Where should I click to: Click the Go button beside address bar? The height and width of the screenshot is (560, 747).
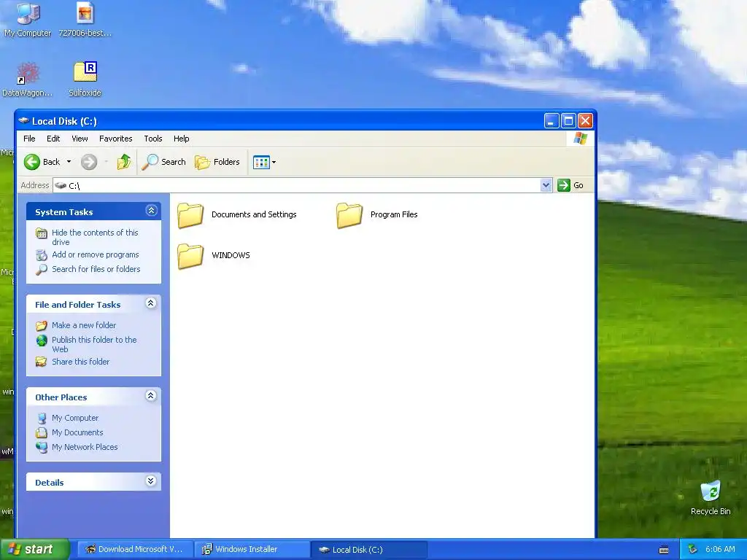click(570, 185)
